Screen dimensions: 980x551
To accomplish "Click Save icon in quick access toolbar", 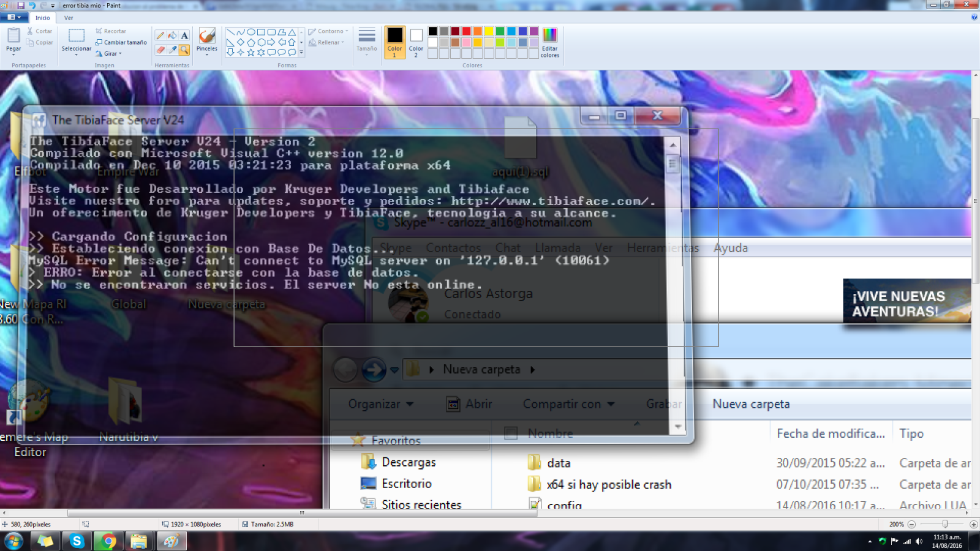I will click(x=20, y=5).
